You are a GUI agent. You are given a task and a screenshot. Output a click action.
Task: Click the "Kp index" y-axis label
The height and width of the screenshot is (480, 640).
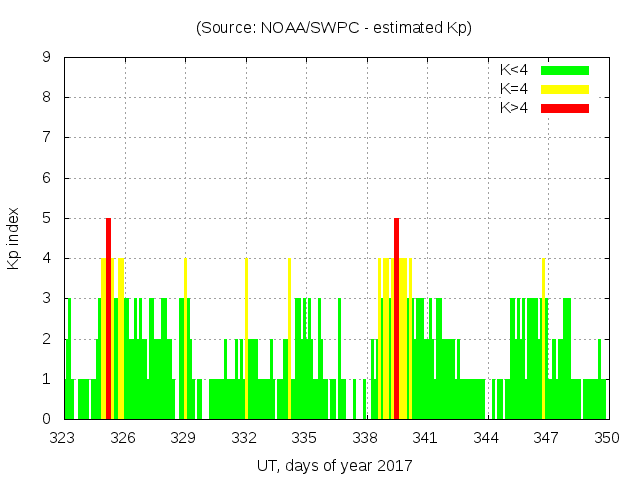tap(14, 238)
